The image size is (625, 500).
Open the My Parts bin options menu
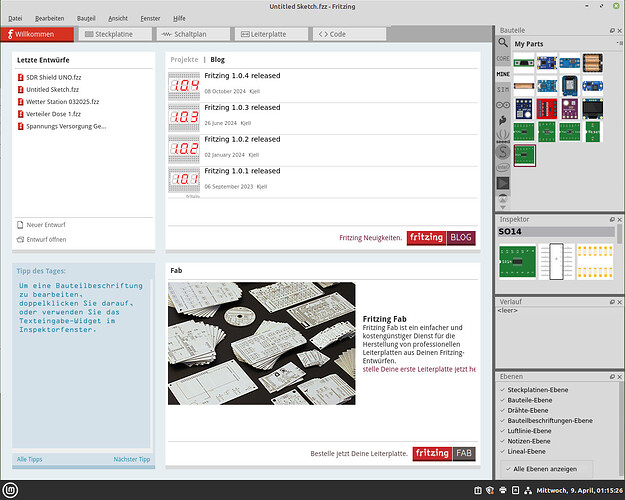[619, 43]
